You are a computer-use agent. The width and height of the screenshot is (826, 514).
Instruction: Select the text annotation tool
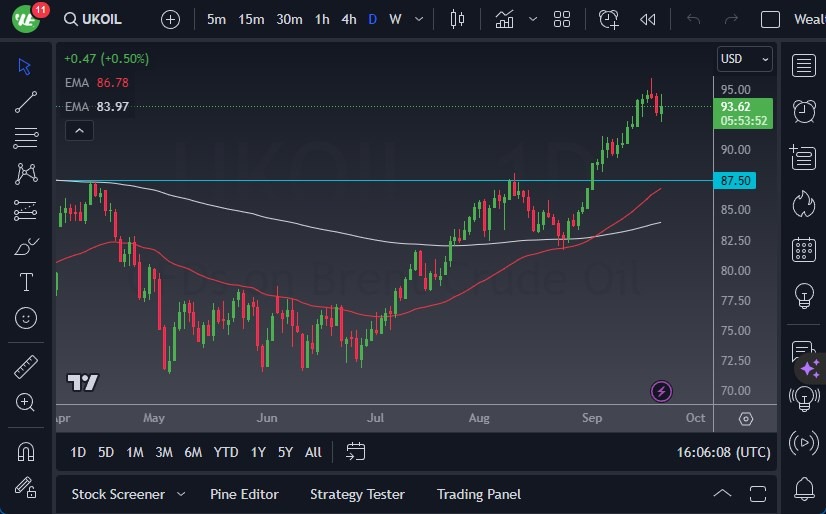(26, 282)
